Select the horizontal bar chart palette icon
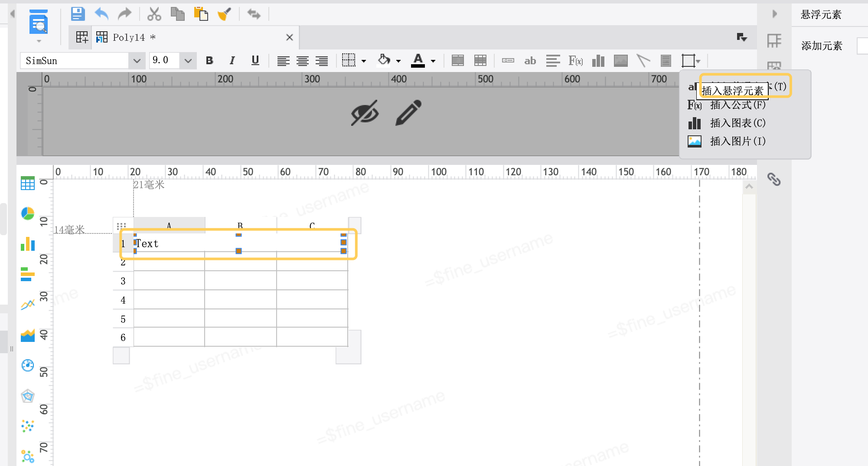868x466 pixels. pos(28,274)
